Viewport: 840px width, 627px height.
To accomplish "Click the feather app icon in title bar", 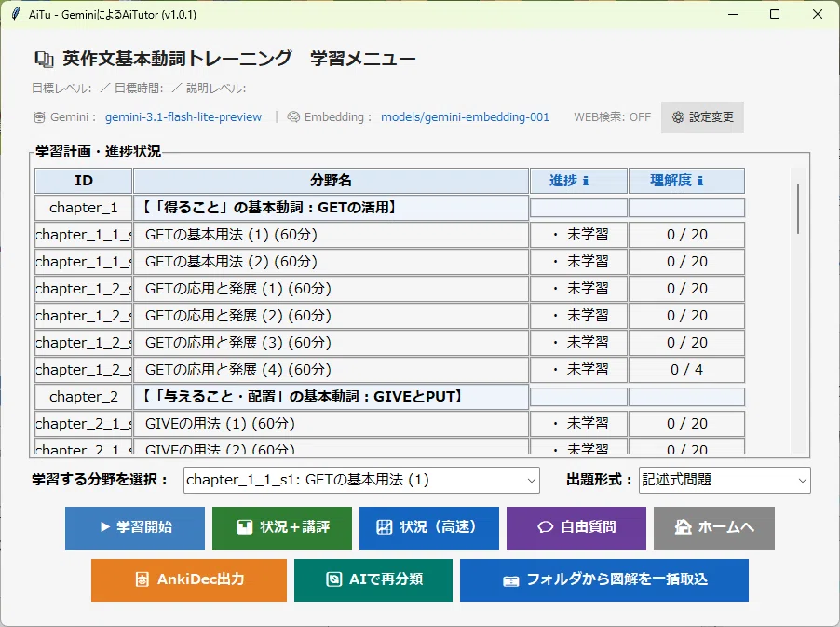I will tap(16, 14).
